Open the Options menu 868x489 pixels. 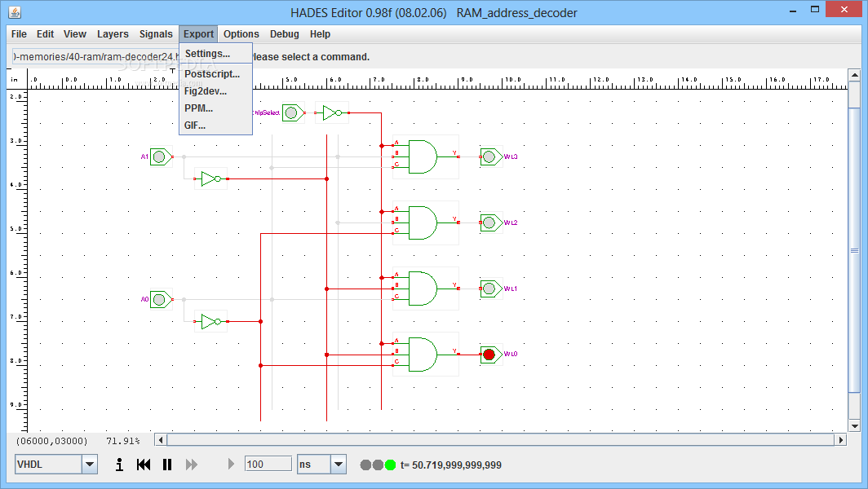pos(241,33)
